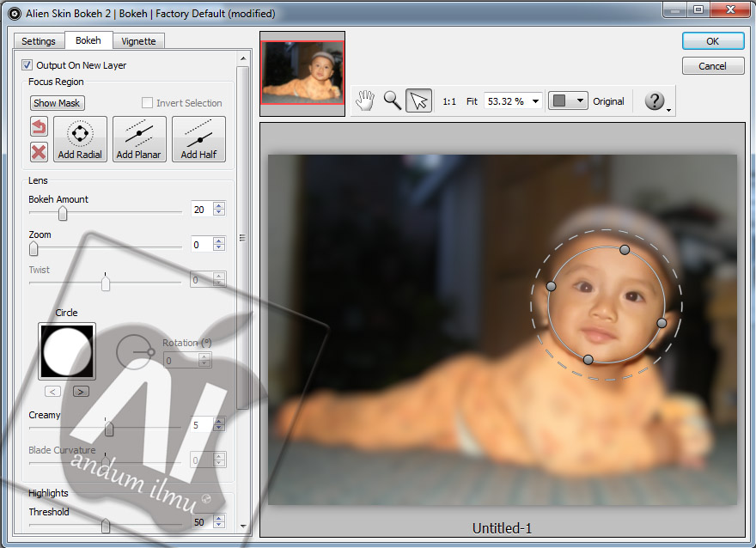Click the Rotation dial control

click(135, 352)
